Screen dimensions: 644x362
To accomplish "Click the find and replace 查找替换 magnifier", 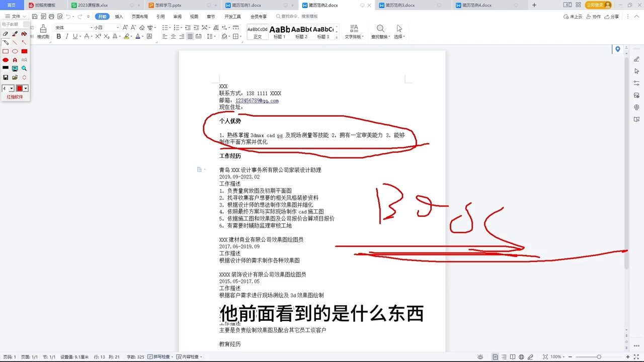I will (380, 29).
